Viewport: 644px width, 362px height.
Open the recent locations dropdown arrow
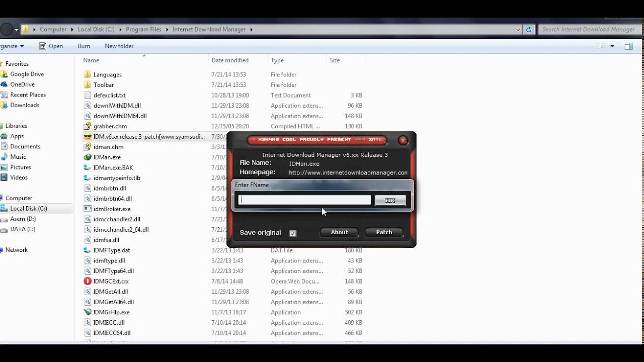click(16, 30)
